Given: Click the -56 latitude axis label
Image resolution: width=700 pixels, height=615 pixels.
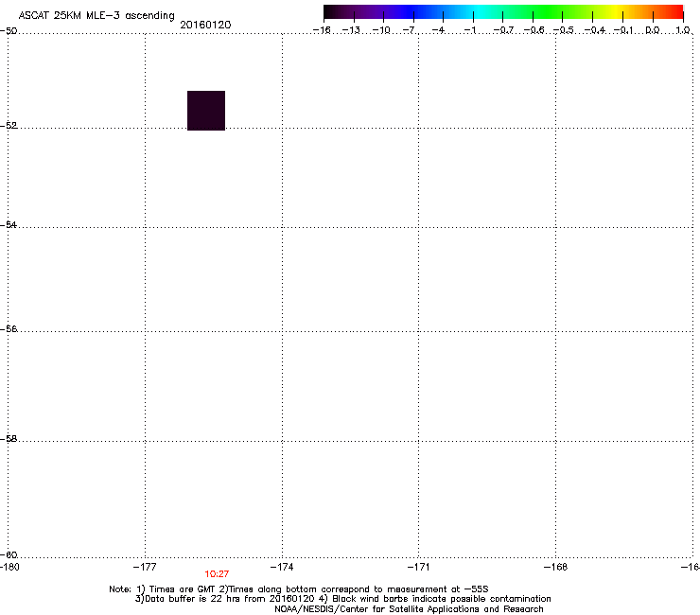Looking at the screenshot, I should coord(9,328).
